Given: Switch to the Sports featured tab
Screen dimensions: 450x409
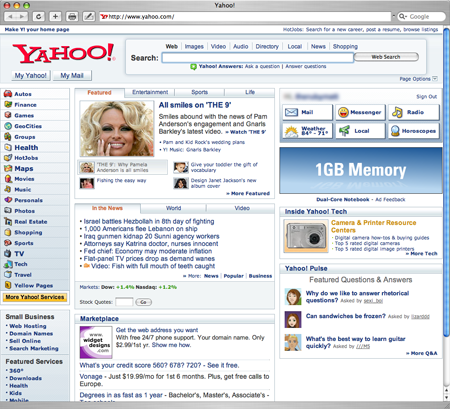Looking at the screenshot, I should point(199,92).
